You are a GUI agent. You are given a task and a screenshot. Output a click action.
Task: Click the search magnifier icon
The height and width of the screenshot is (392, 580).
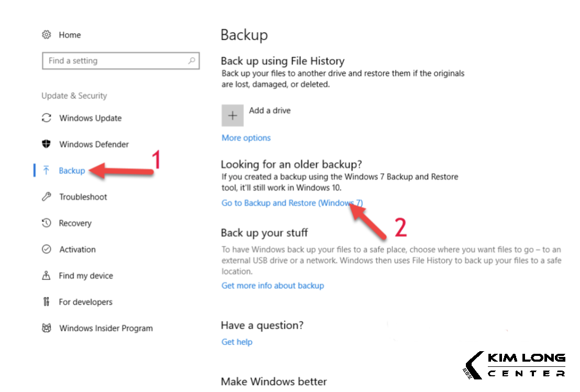pos(192,61)
